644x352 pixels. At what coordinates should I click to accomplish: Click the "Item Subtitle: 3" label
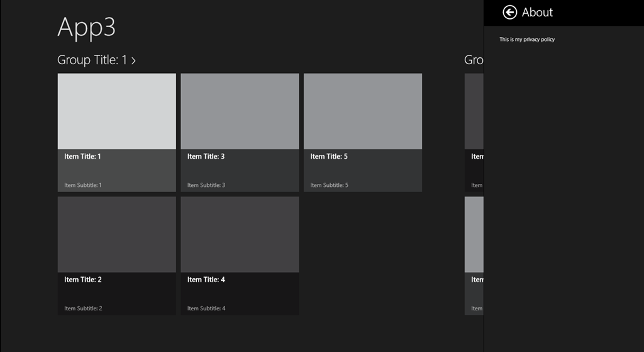206,185
